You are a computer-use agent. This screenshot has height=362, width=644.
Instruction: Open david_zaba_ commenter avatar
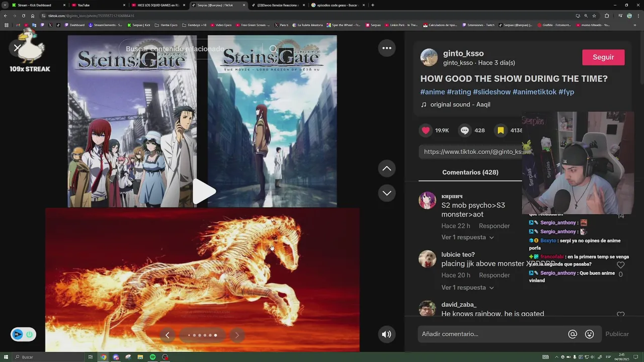(x=427, y=309)
